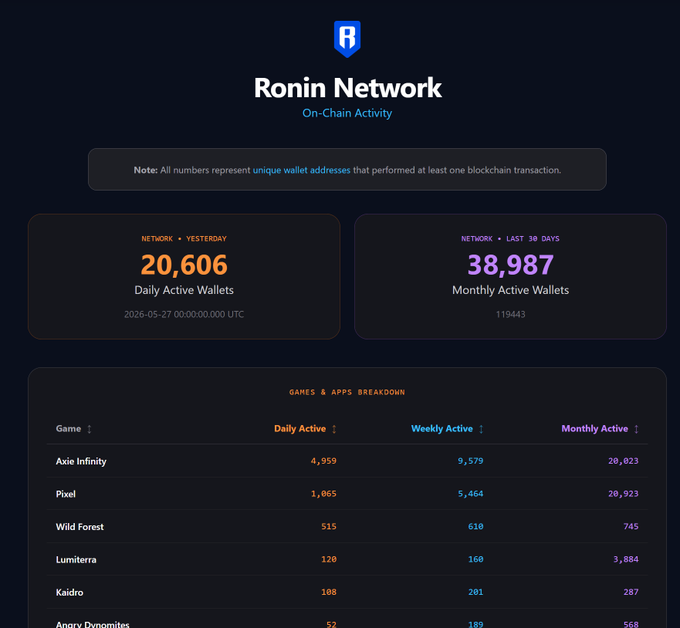The image size is (680, 628).
Task: Select the Angry Dynomites row name
Action: click(92, 624)
